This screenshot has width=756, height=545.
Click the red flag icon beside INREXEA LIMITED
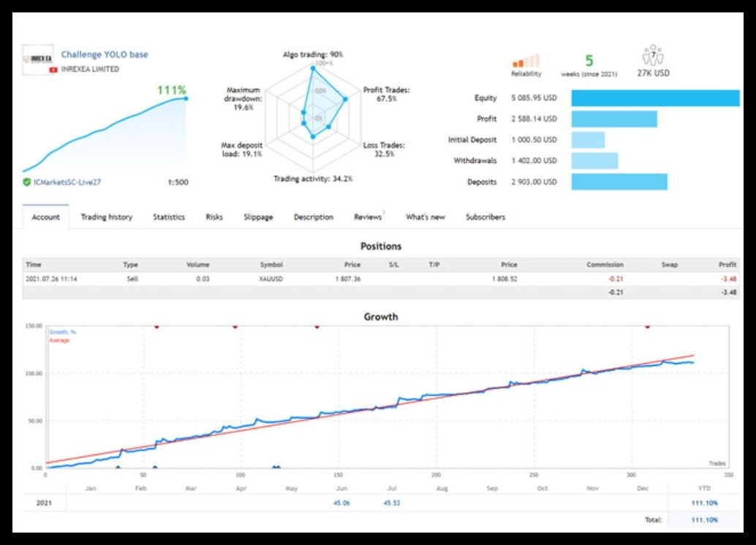(52, 69)
